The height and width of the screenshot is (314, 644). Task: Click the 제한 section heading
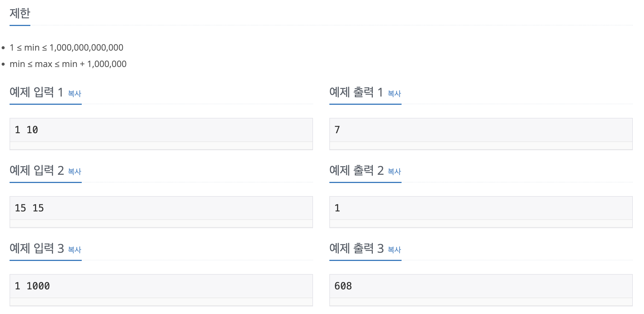(x=20, y=13)
